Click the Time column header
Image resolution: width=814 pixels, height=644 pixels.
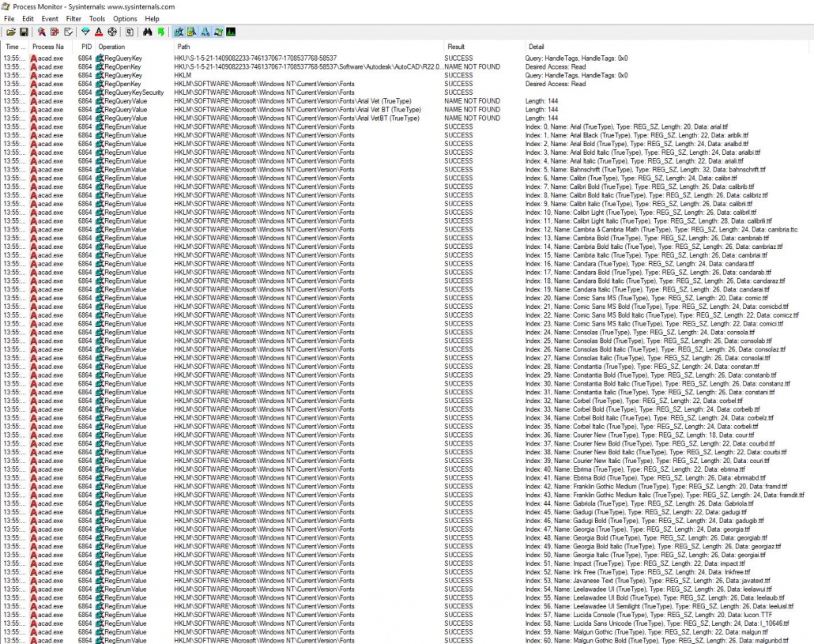[14, 47]
